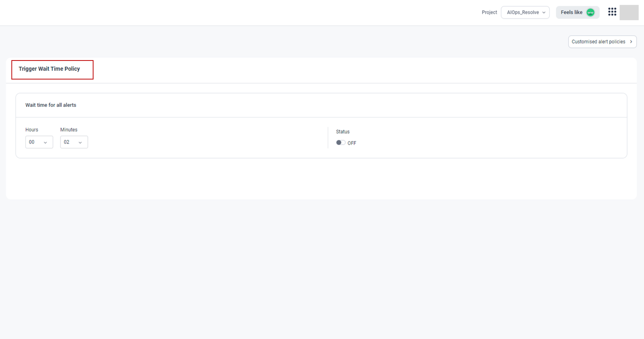The height and width of the screenshot is (339, 644).
Task: Click the chevron in the Minutes box
Action: 80,142
